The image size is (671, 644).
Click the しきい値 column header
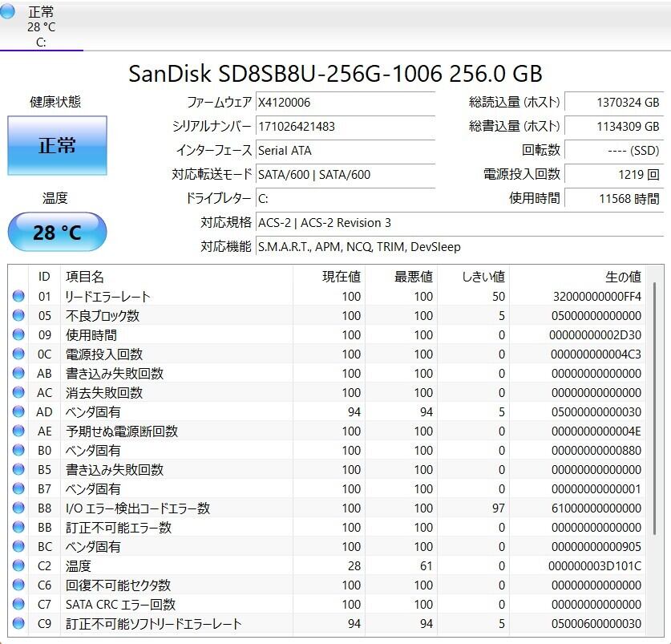coord(483,277)
